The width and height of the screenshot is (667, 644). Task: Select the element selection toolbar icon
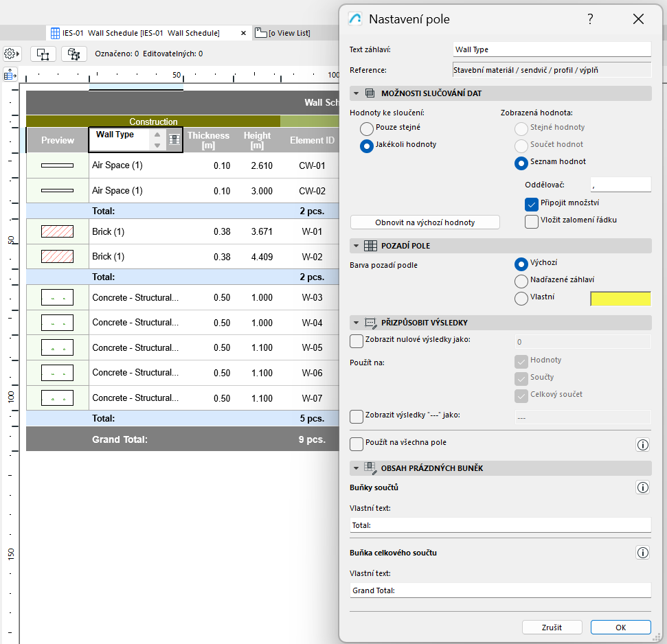43,53
